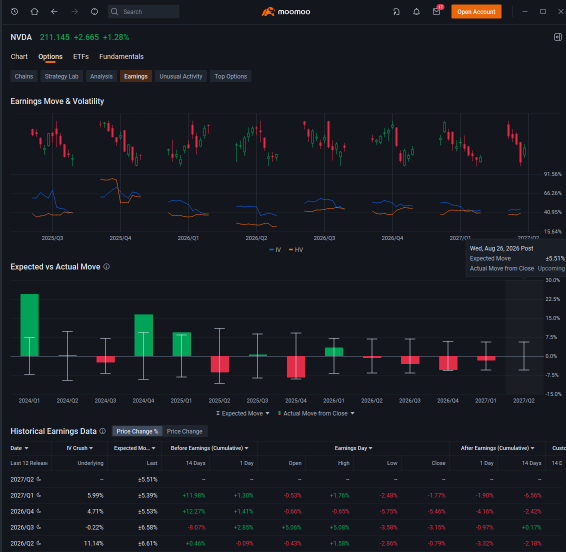Open the Fundamentals tab

pos(121,56)
